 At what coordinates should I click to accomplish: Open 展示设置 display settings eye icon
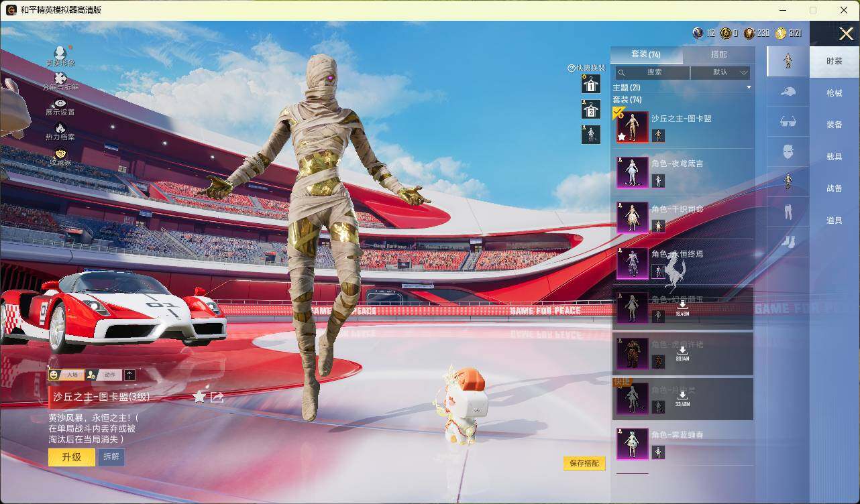(60, 103)
